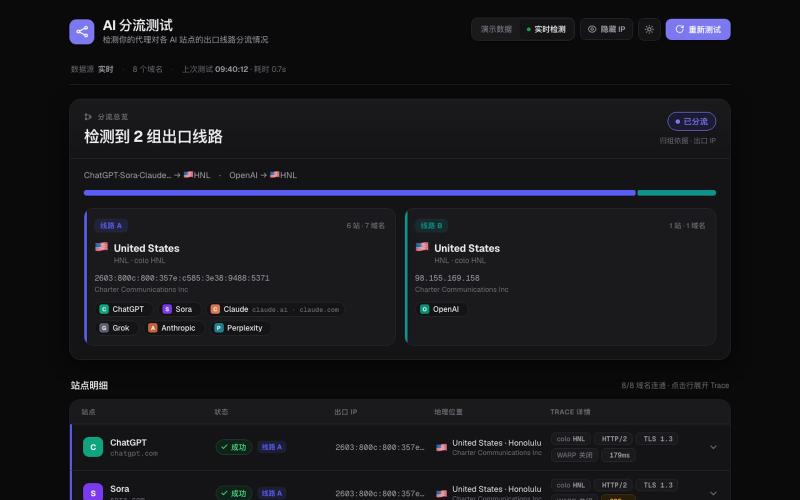The image size is (800, 500).
Task: Expand the Sora row chevron
Action: 713,493
